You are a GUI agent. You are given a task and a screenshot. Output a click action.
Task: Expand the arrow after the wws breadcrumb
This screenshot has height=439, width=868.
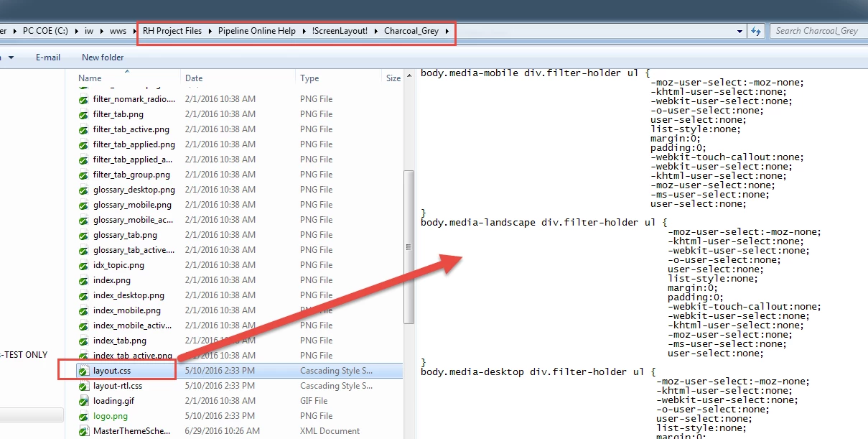[x=134, y=31]
